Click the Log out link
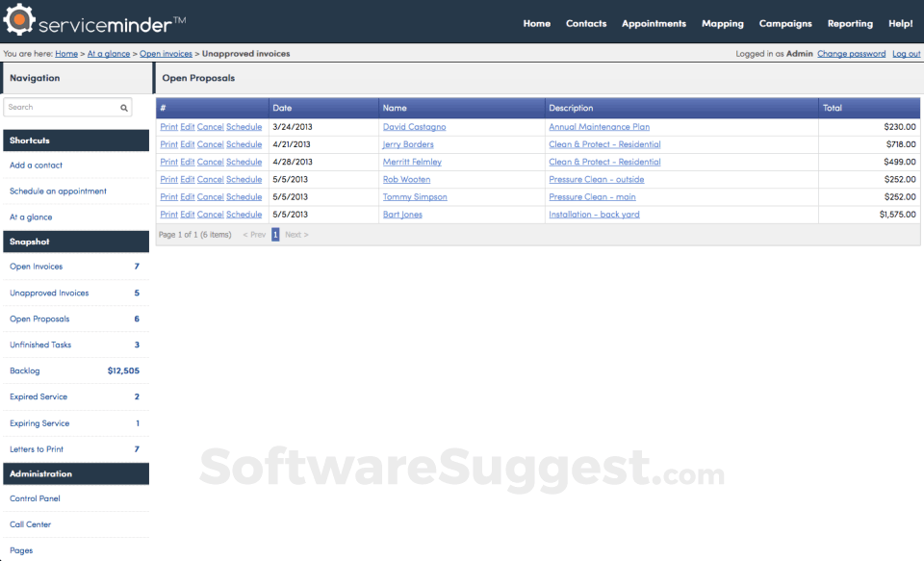924x561 pixels. tap(906, 54)
